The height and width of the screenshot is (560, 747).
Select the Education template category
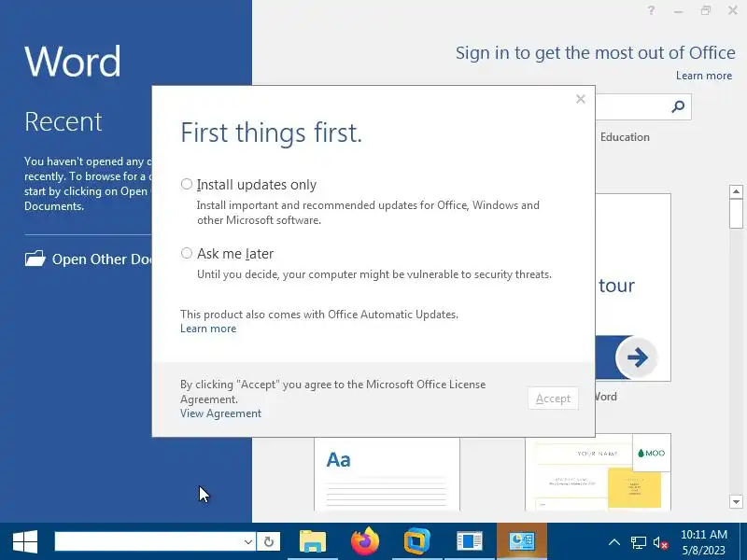coord(625,137)
